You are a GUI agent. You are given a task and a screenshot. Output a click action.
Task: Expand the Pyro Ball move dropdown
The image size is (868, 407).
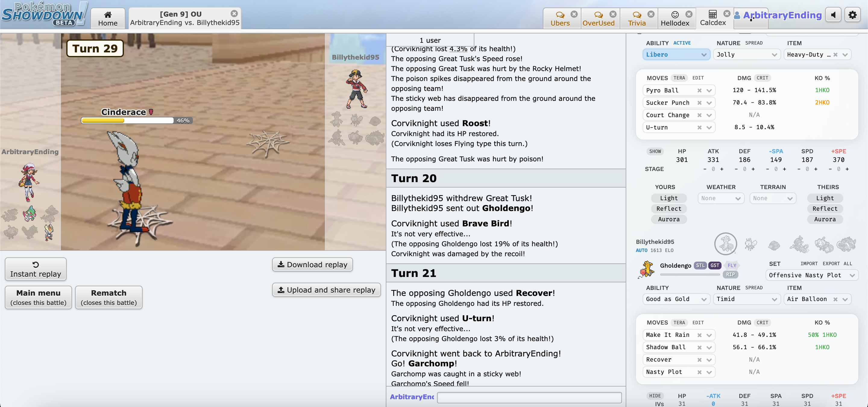point(709,91)
